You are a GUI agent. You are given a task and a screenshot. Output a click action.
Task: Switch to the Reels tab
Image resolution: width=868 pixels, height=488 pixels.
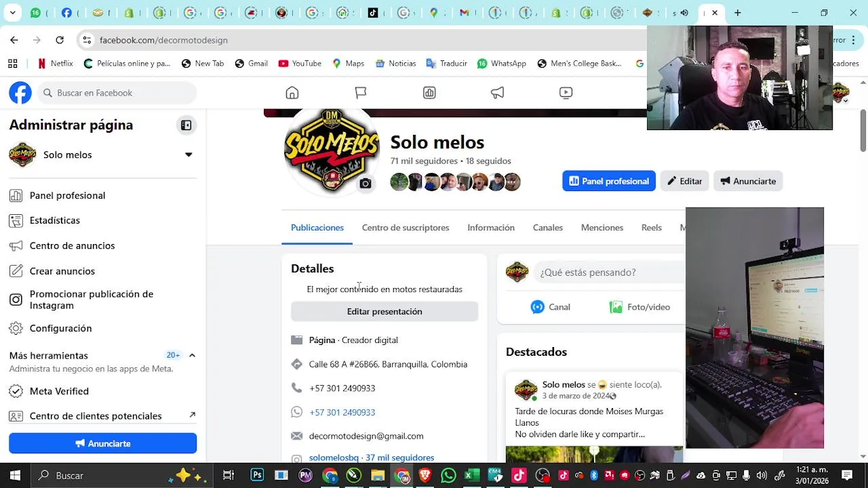[x=652, y=228]
